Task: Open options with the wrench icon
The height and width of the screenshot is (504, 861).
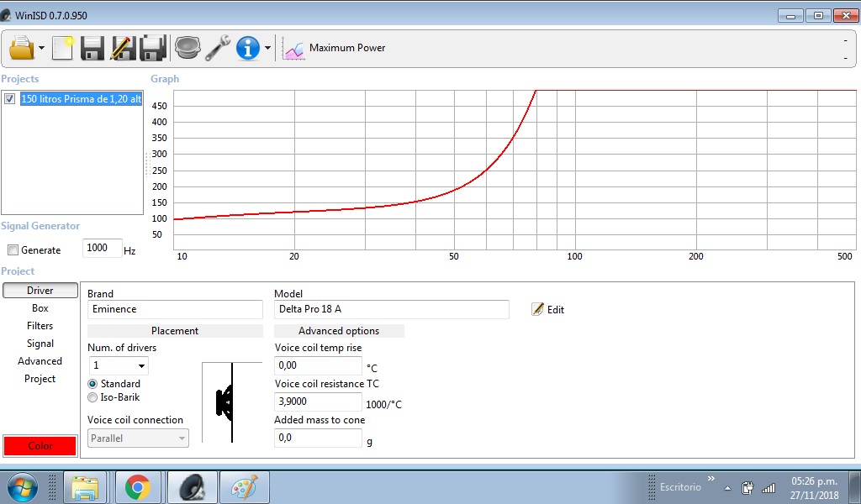Action: click(x=218, y=48)
